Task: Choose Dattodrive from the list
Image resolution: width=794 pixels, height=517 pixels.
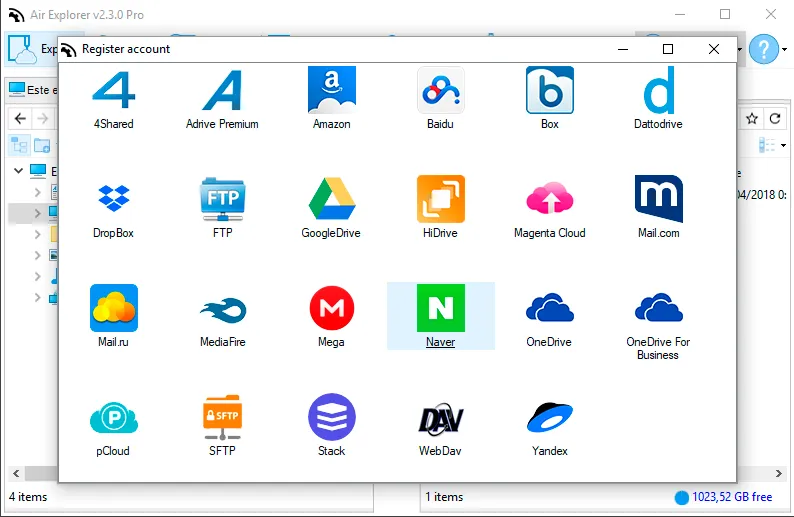Action: 658,99
